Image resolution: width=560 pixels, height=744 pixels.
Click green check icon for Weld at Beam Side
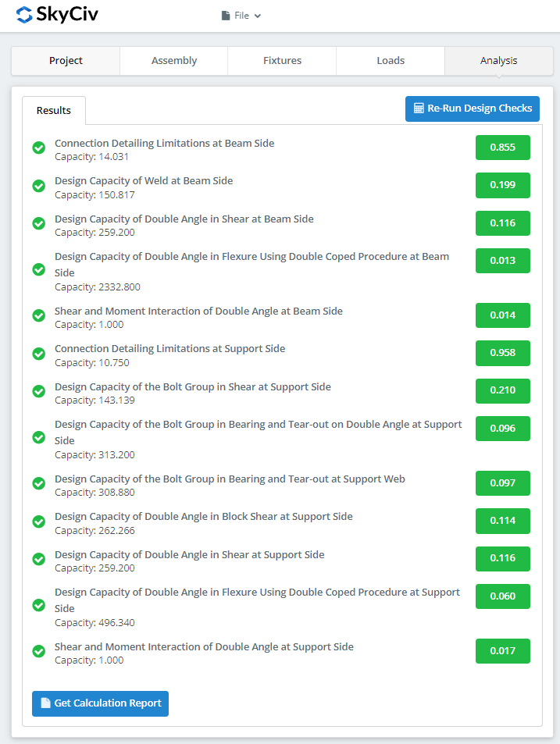point(38,186)
